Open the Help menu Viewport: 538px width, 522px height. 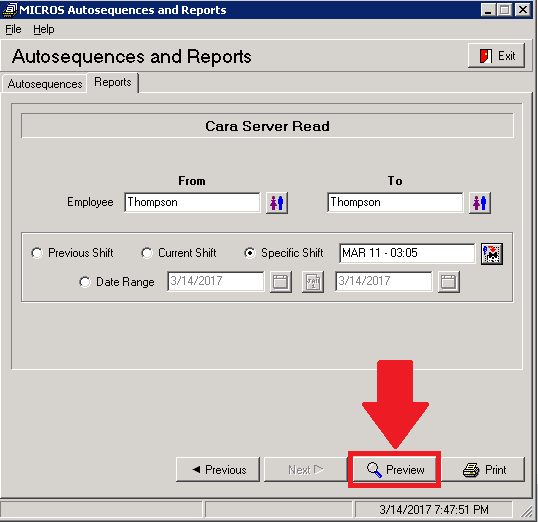[44, 29]
